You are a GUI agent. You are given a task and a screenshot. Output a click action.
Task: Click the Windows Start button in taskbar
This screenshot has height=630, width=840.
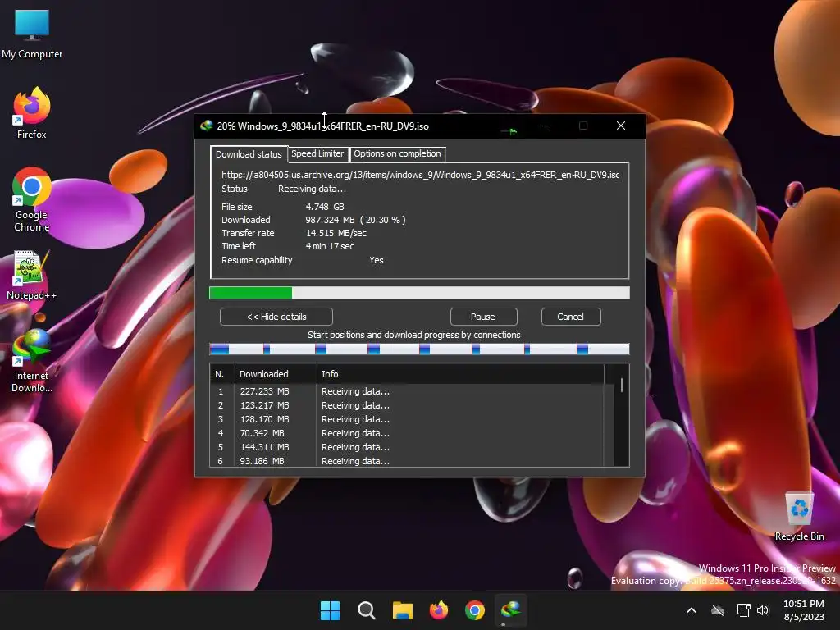coord(330,610)
